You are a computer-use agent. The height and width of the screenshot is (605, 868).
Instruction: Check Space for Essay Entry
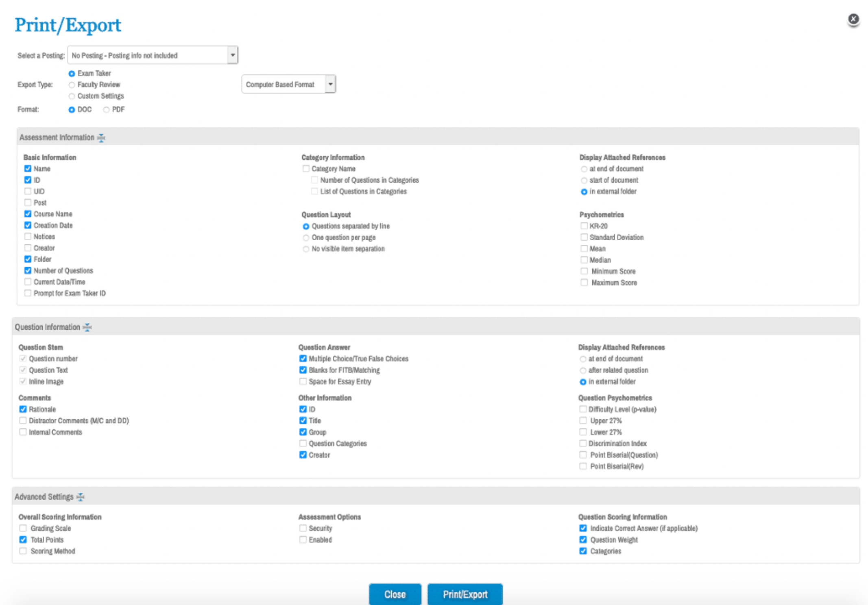pos(303,381)
